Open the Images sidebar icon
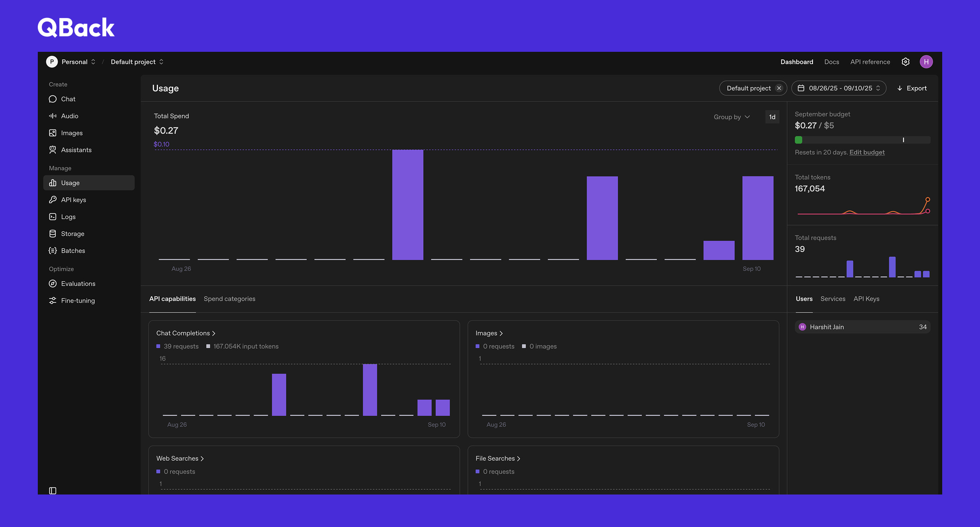Screen dimensions: 980x527 point(53,133)
